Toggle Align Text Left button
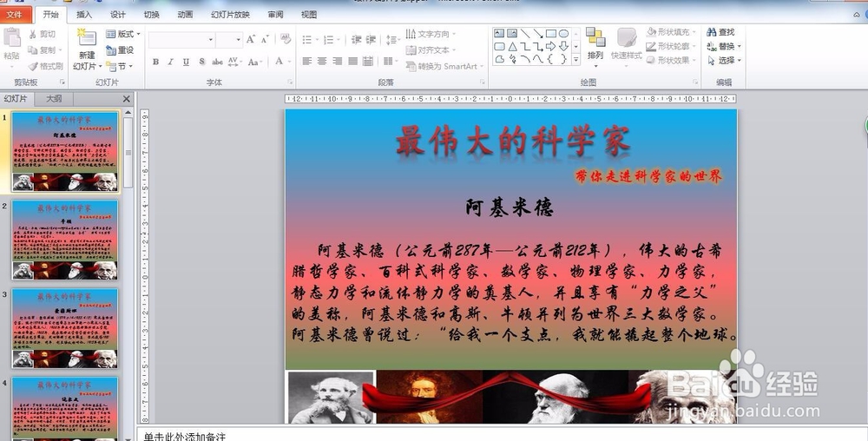 pyautogui.click(x=306, y=62)
